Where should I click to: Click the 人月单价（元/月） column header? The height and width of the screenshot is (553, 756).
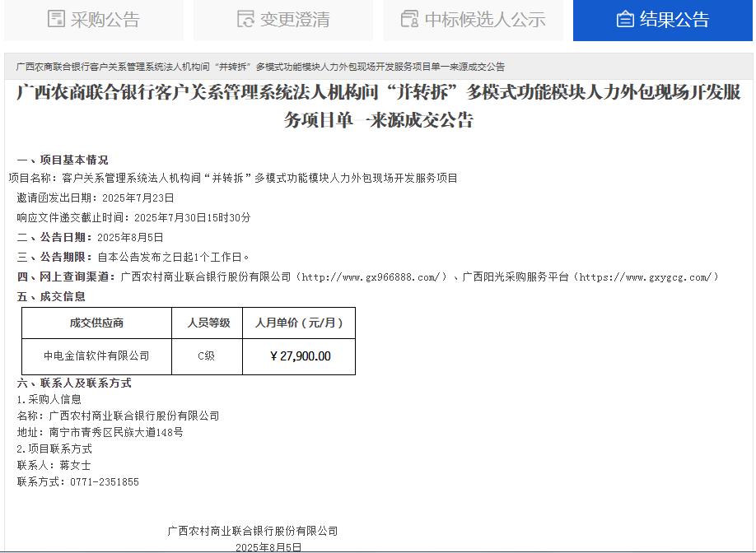tap(299, 323)
